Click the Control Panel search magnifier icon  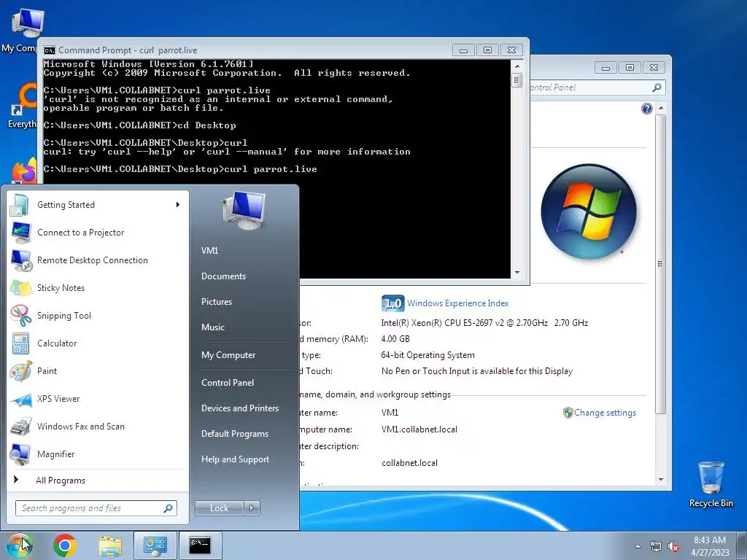(657, 87)
